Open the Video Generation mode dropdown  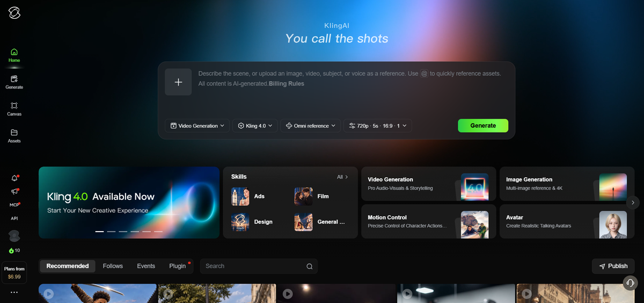click(197, 126)
